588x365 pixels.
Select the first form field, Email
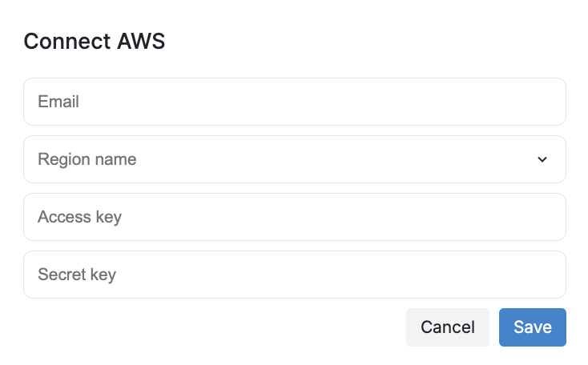(294, 102)
